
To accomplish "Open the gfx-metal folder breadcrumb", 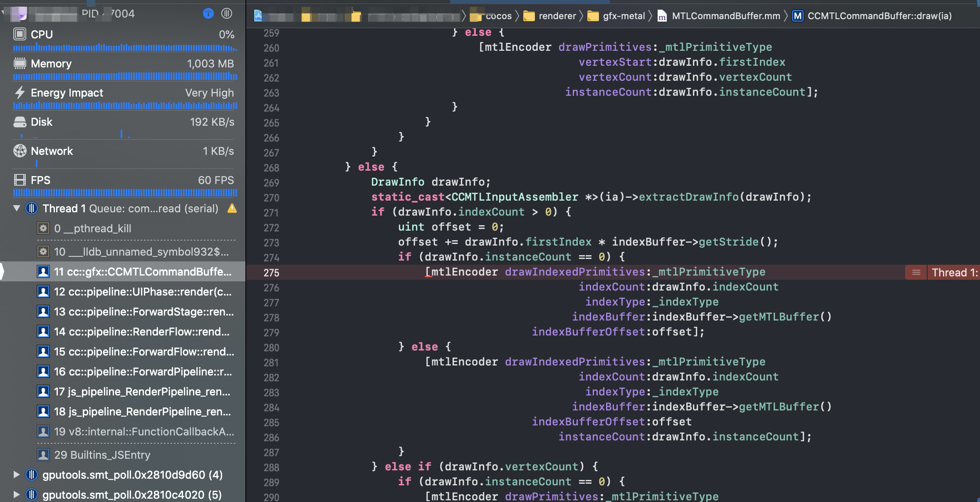I will (623, 16).
